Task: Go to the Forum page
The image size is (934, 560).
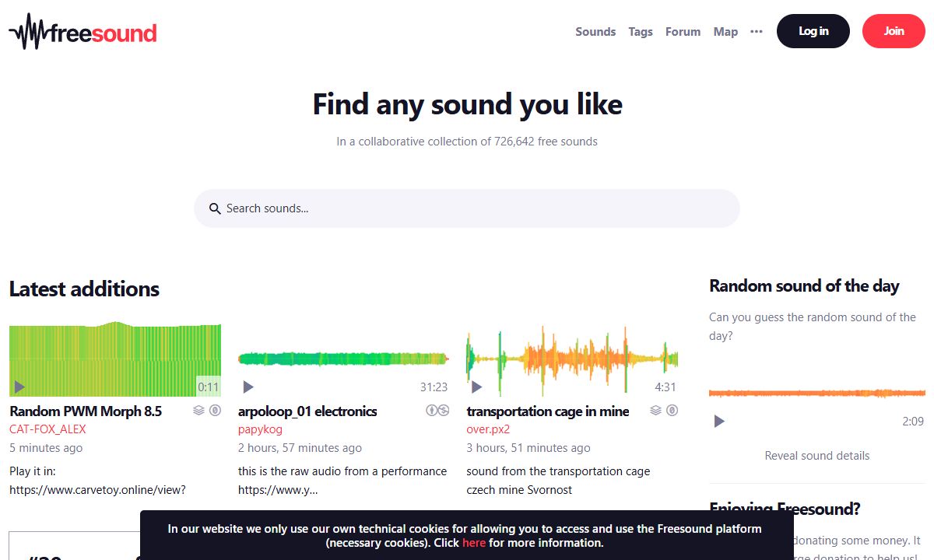Action: tap(683, 32)
